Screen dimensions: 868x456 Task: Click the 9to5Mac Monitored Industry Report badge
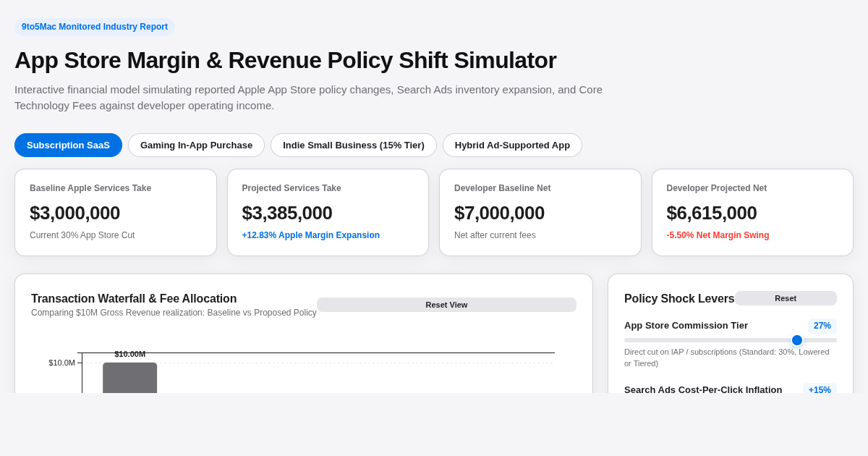(x=95, y=27)
